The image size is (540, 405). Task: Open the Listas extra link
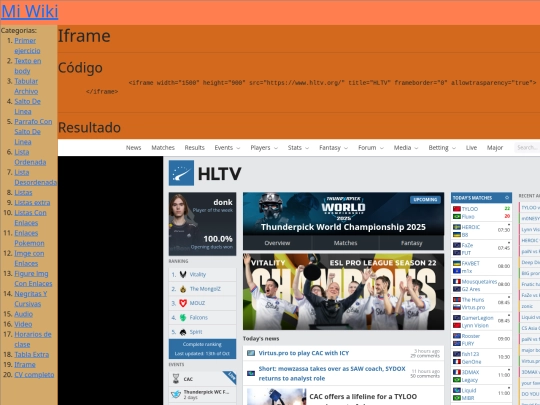[32, 202]
